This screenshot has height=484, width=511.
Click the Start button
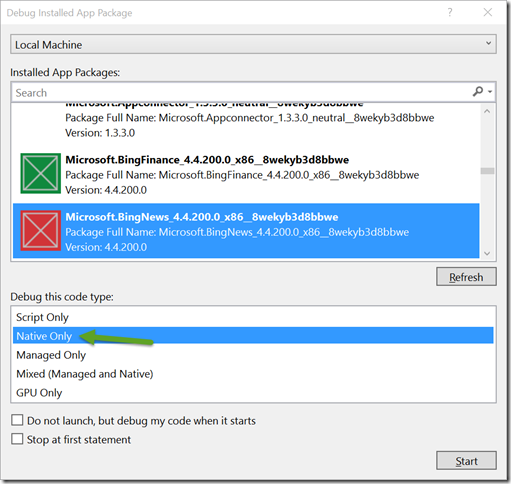click(466, 461)
